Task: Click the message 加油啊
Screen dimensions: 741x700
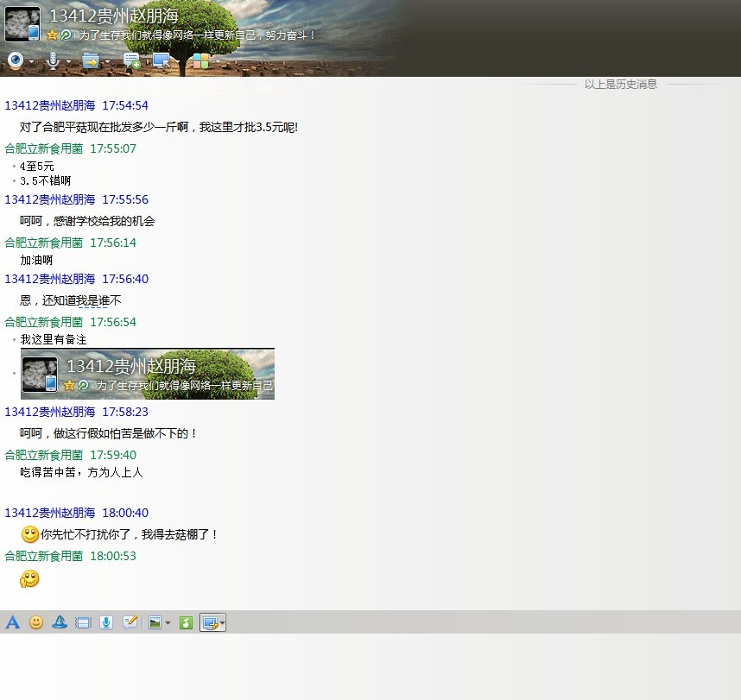Action: (36, 260)
